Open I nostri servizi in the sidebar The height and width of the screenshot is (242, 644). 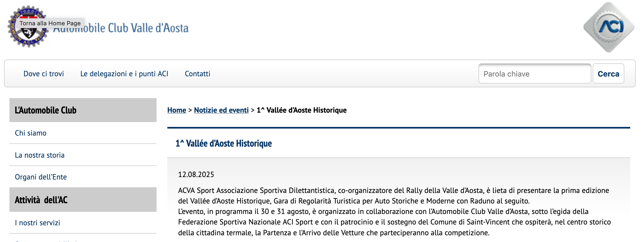[x=38, y=223]
